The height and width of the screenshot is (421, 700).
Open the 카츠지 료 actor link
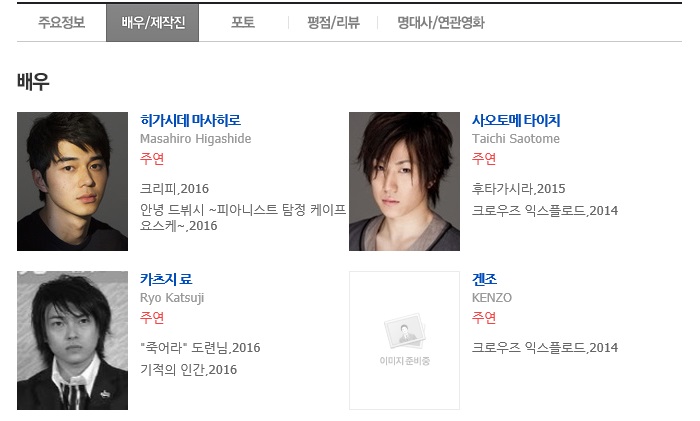[166, 279]
